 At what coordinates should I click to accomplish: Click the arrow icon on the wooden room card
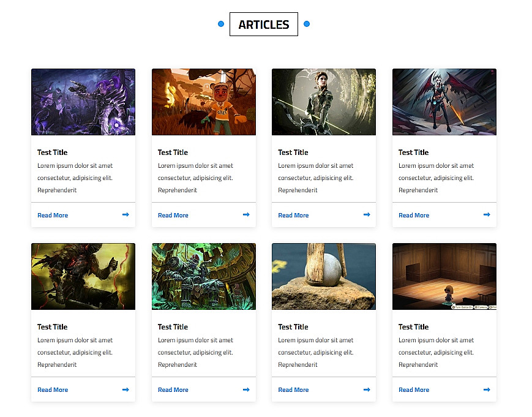[487, 389]
